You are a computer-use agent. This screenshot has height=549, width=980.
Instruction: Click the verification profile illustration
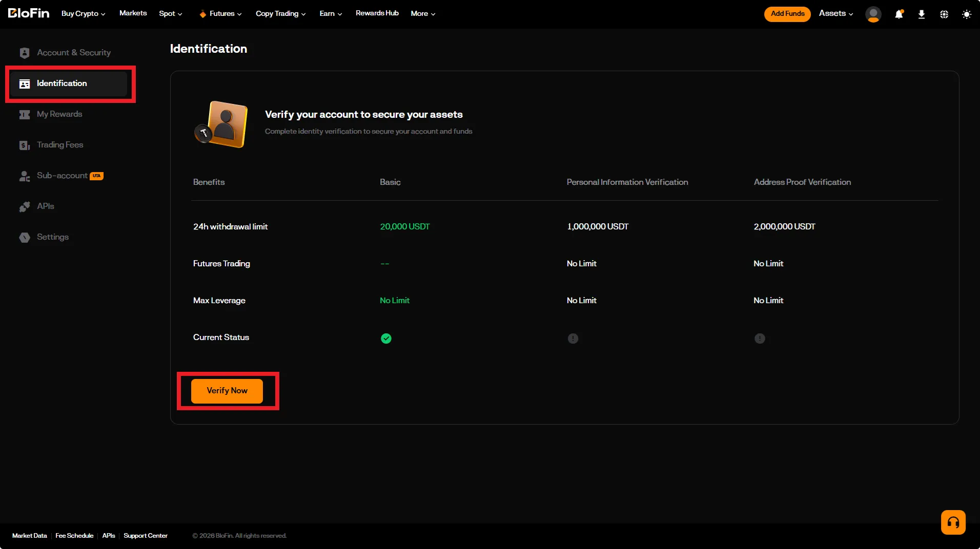(x=221, y=124)
